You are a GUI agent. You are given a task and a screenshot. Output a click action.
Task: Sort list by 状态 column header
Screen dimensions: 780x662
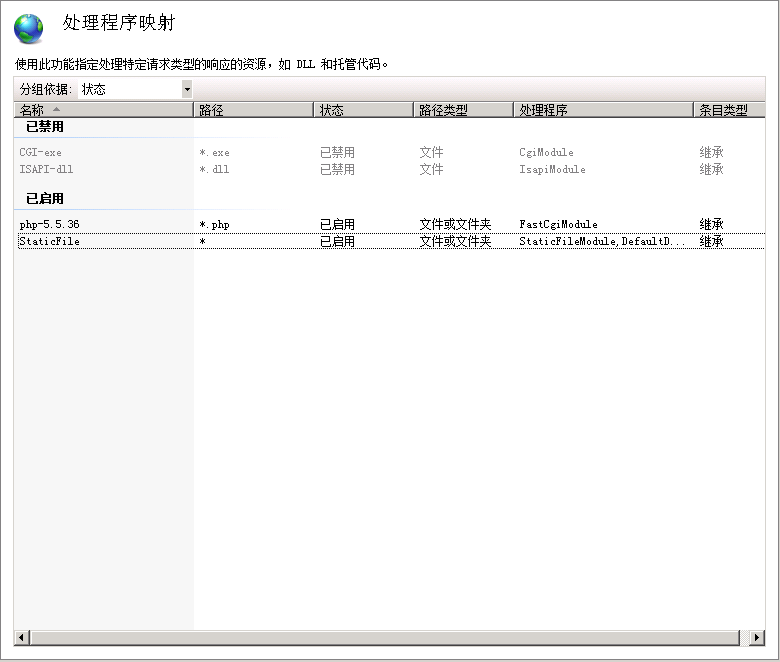click(x=332, y=110)
